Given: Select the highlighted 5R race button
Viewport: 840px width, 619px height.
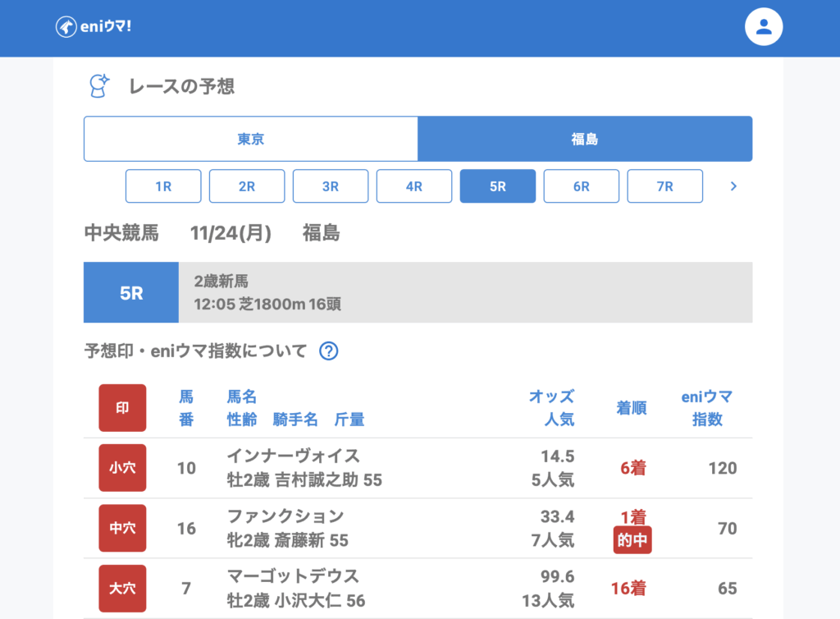Looking at the screenshot, I should click(x=498, y=186).
